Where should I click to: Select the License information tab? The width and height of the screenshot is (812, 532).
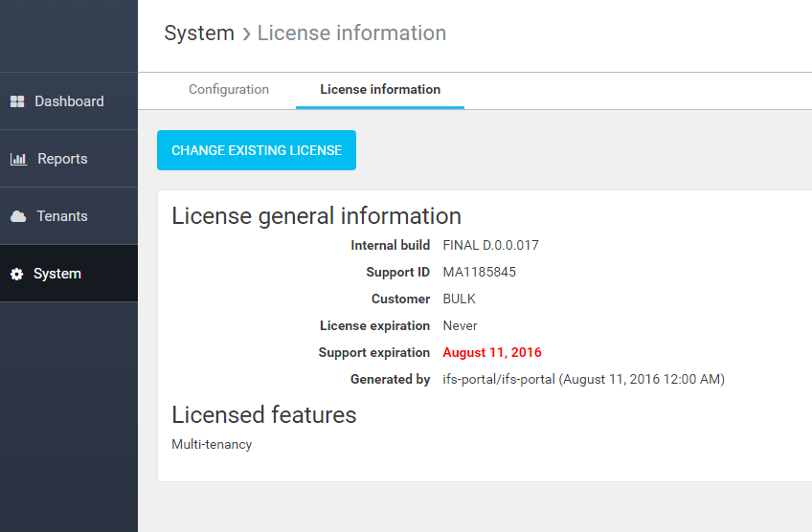click(380, 89)
